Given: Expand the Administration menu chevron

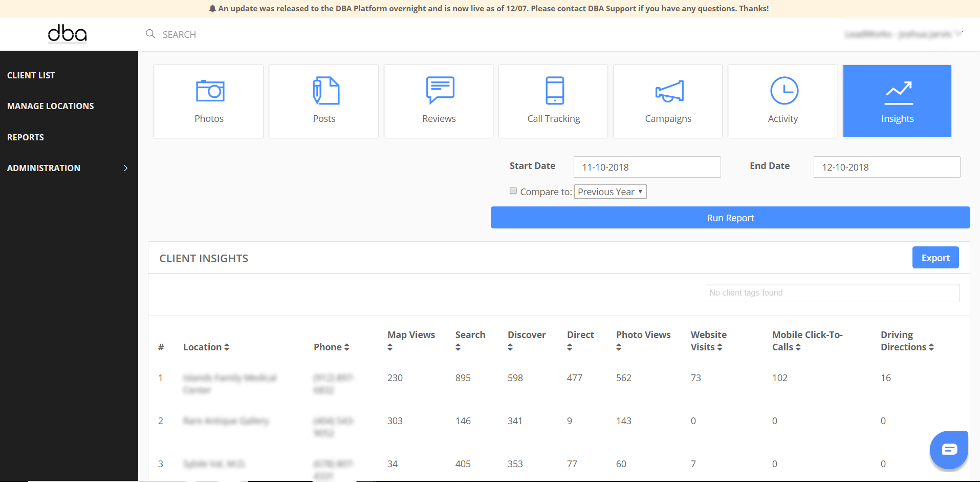Looking at the screenshot, I should pos(125,168).
